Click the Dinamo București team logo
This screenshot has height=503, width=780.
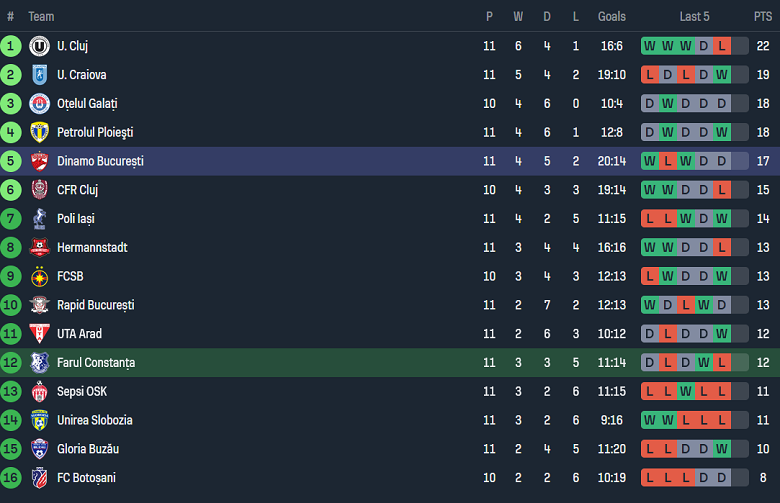pyautogui.click(x=40, y=161)
